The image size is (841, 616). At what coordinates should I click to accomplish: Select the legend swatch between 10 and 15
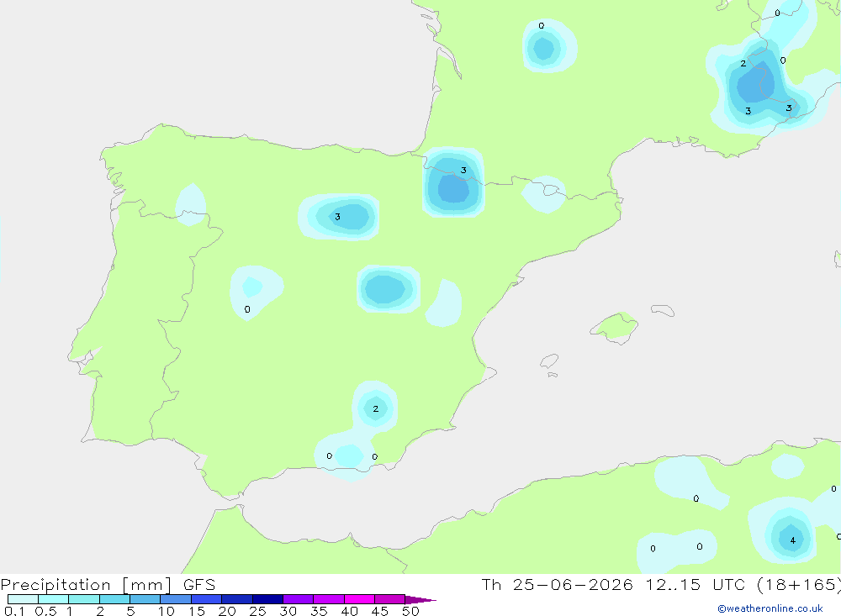click(176, 599)
